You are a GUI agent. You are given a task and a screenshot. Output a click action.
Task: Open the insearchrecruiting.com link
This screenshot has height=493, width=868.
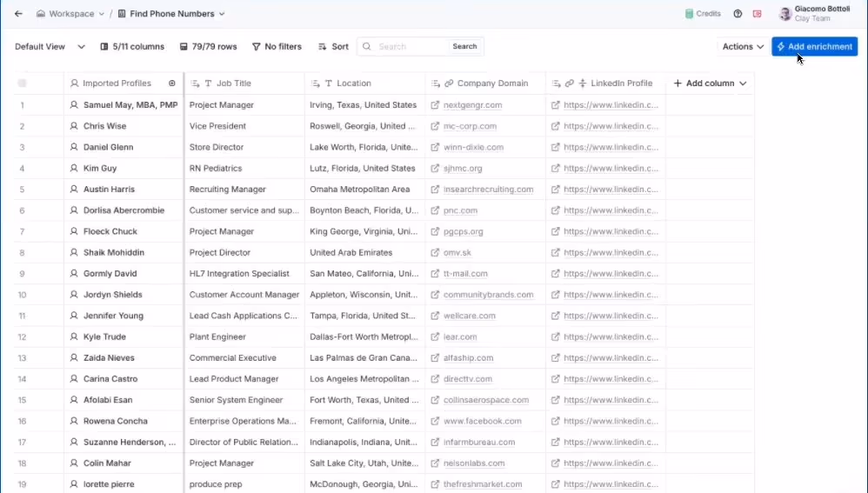click(x=488, y=190)
